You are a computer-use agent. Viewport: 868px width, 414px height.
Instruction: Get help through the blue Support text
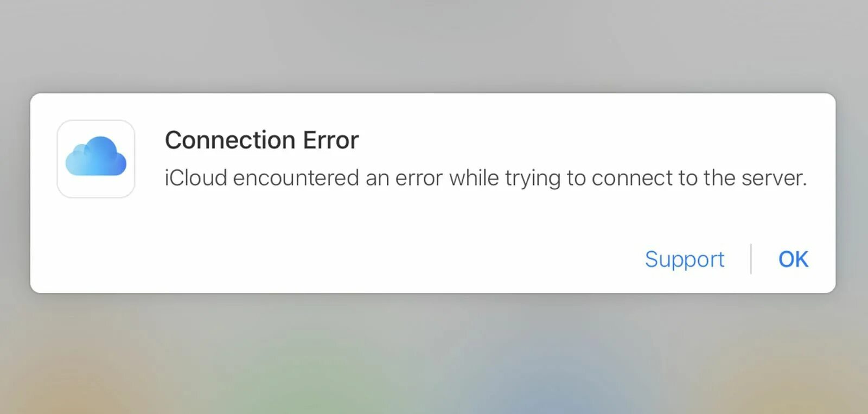pyautogui.click(x=685, y=259)
